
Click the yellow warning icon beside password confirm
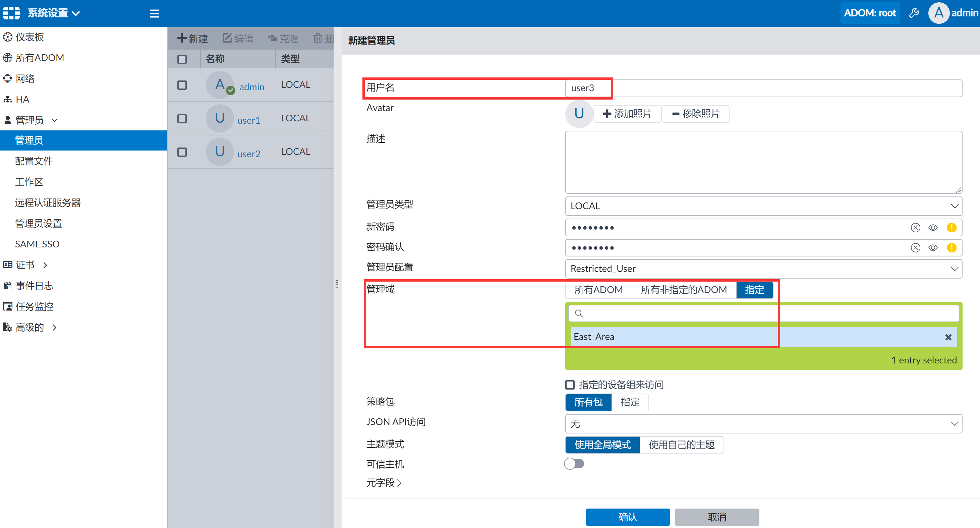coord(952,248)
